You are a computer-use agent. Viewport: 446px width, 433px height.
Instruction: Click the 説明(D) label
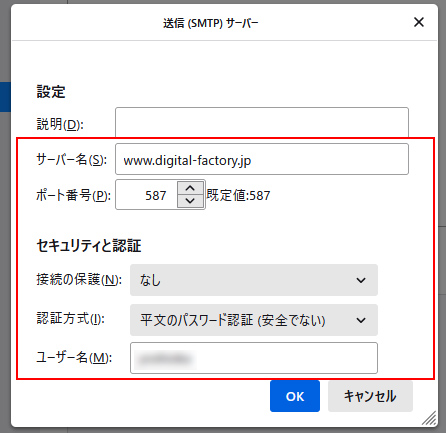60,124
